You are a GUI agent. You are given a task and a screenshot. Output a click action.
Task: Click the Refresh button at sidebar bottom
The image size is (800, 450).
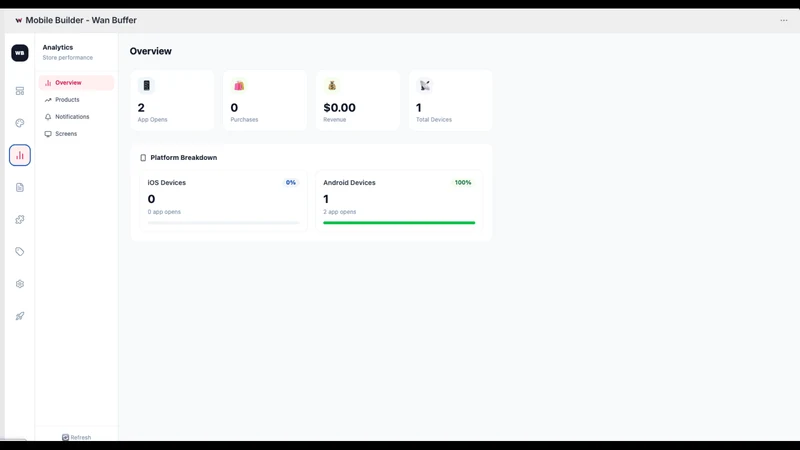77,437
